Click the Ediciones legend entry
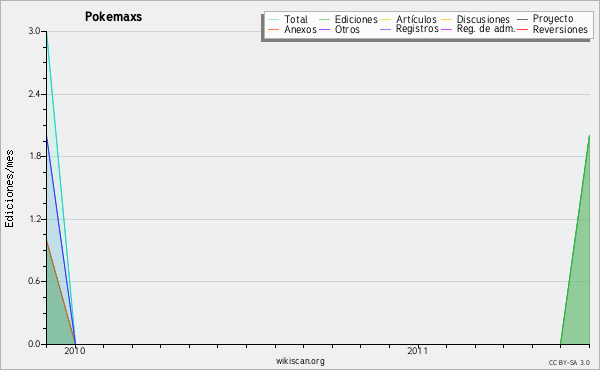Screen dimensions: 600x370 (348, 19)
